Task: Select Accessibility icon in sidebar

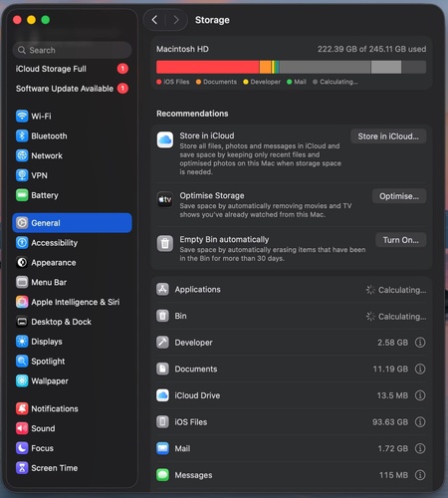Action: pos(22,243)
